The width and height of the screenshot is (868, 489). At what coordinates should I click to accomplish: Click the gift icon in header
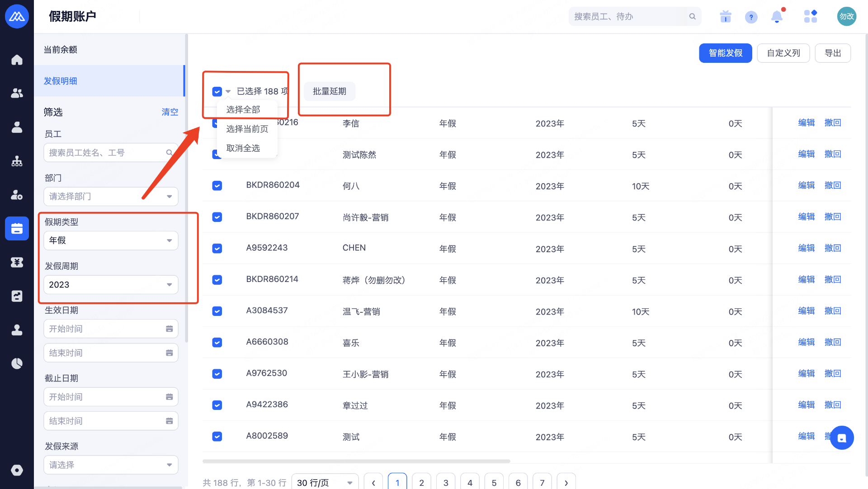[x=726, y=17]
